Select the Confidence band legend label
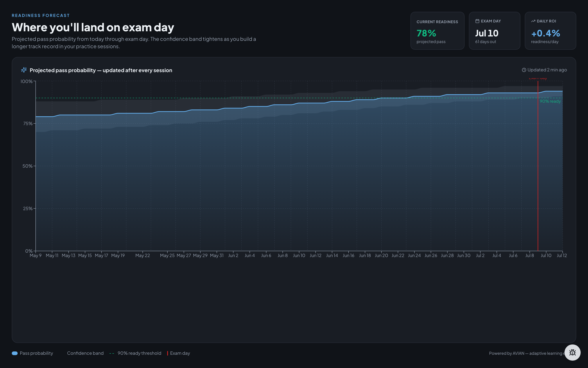 pyautogui.click(x=85, y=353)
